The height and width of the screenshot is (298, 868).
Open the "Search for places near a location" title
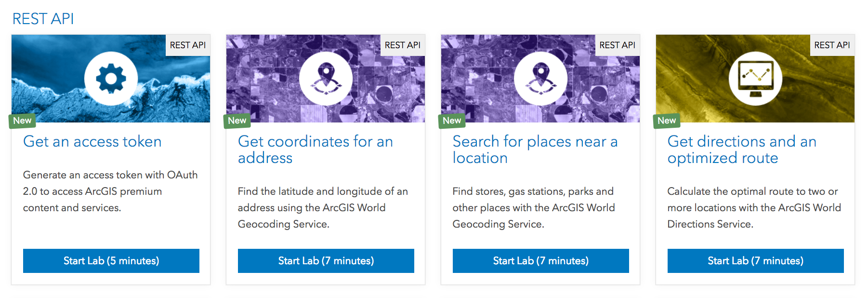535,149
